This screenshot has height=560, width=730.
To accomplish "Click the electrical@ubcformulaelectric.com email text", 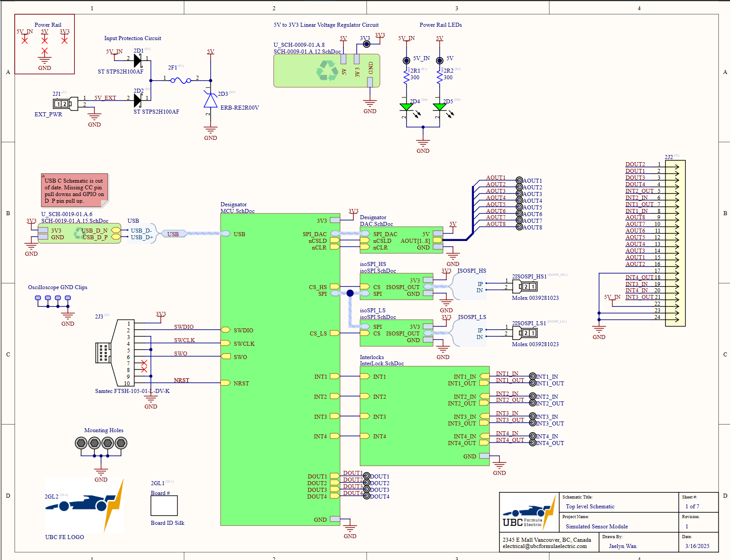I will pyautogui.click(x=544, y=546).
